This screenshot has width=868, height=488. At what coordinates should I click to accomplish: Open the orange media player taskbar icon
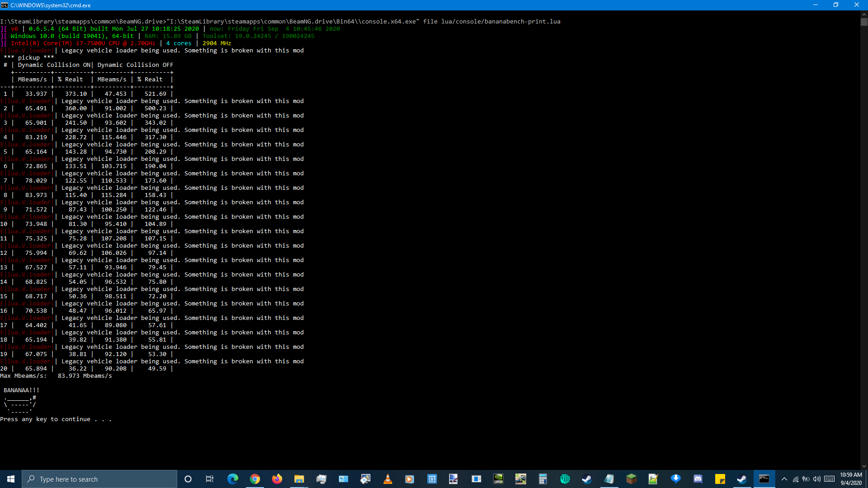pos(410,479)
